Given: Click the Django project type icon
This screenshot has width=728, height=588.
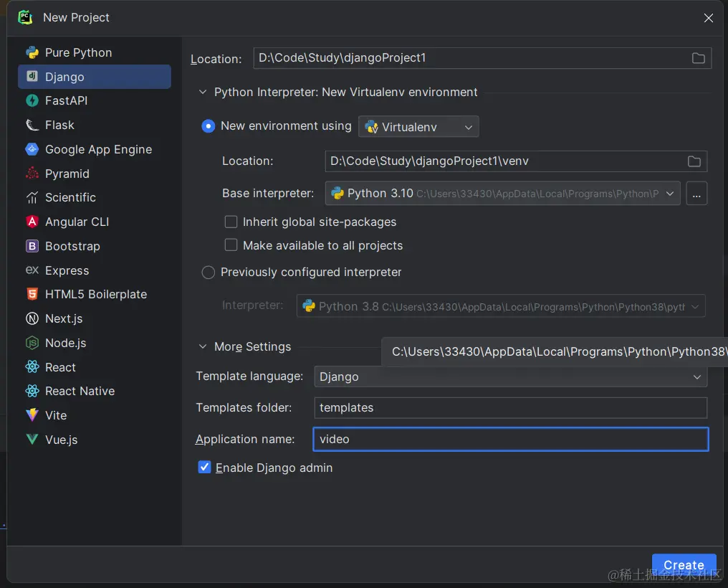Looking at the screenshot, I should [x=32, y=77].
